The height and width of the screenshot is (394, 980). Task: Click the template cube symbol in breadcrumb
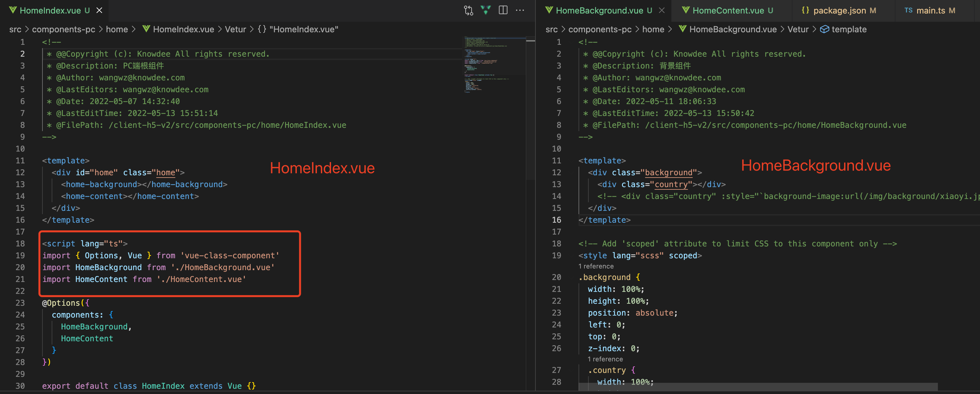point(824,29)
